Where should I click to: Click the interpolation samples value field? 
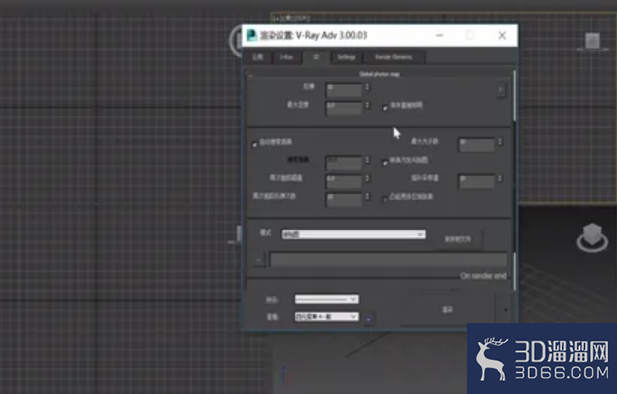(x=477, y=181)
